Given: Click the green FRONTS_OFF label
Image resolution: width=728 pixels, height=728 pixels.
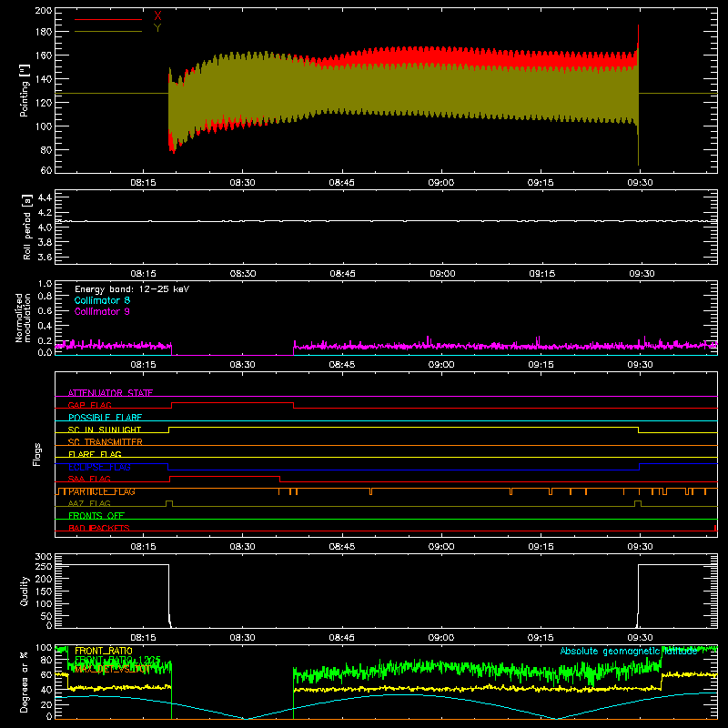Looking at the screenshot, I should (96, 516).
